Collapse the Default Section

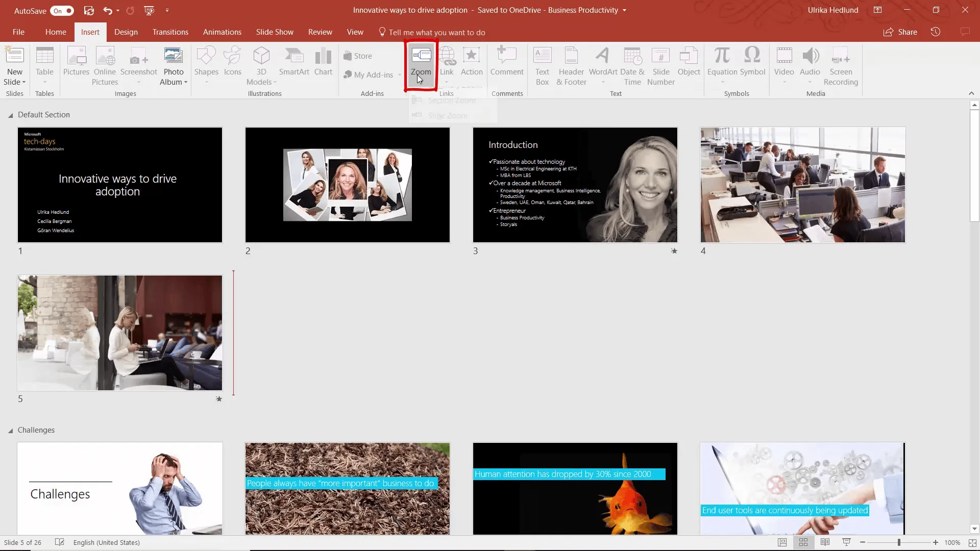point(11,115)
